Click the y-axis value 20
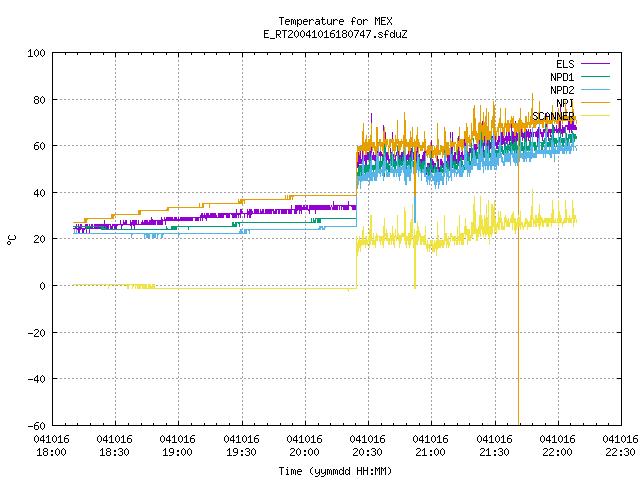The image size is (640, 480). pyautogui.click(x=40, y=239)
